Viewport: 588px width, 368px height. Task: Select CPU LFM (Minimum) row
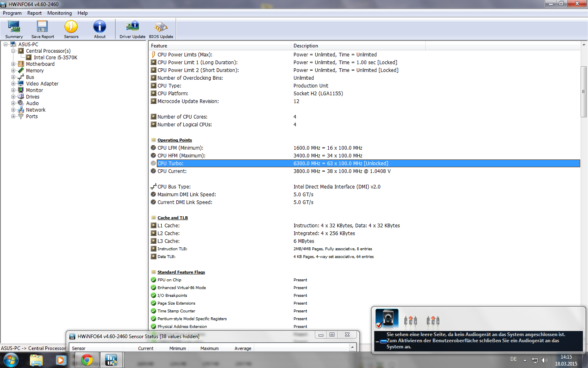tap(365, 148)
